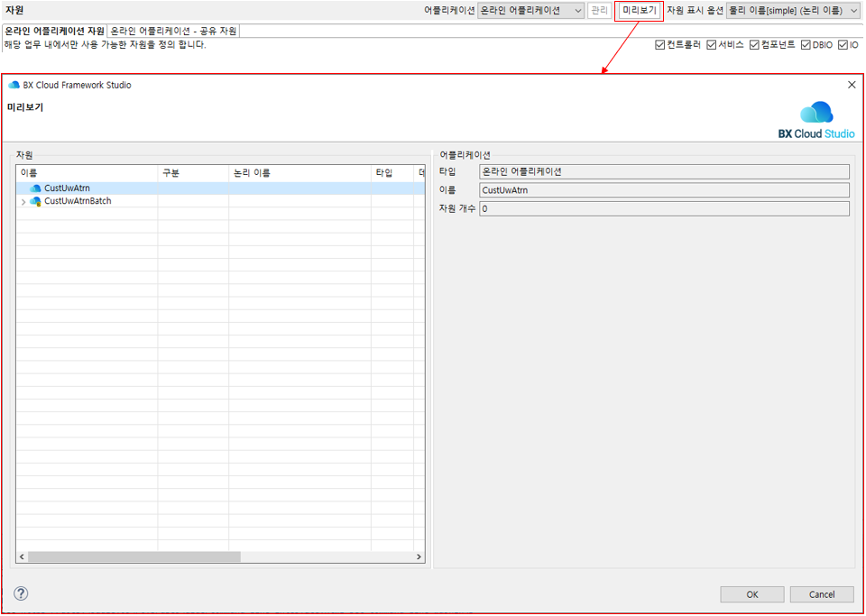The height and width of the screenshot is (616, 866).
Task: Uncheck the 서비스 filter
Action: point(712,42)
